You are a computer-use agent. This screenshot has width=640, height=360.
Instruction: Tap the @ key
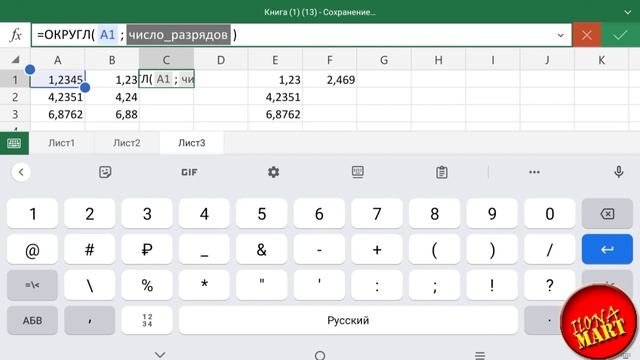click(32, 249)
